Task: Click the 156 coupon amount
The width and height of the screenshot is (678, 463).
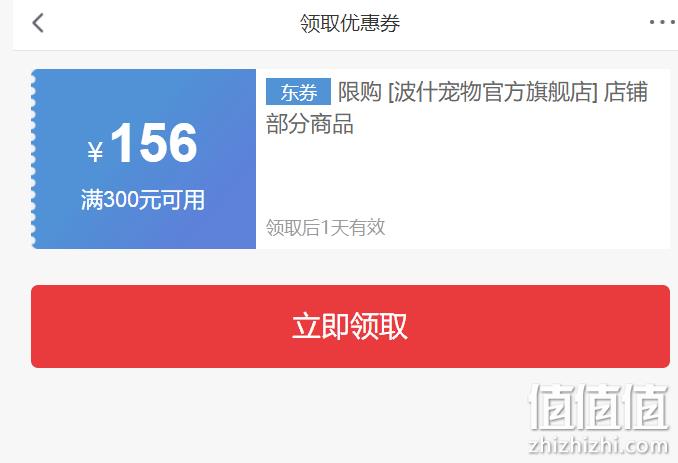Action: pos(154,142)
